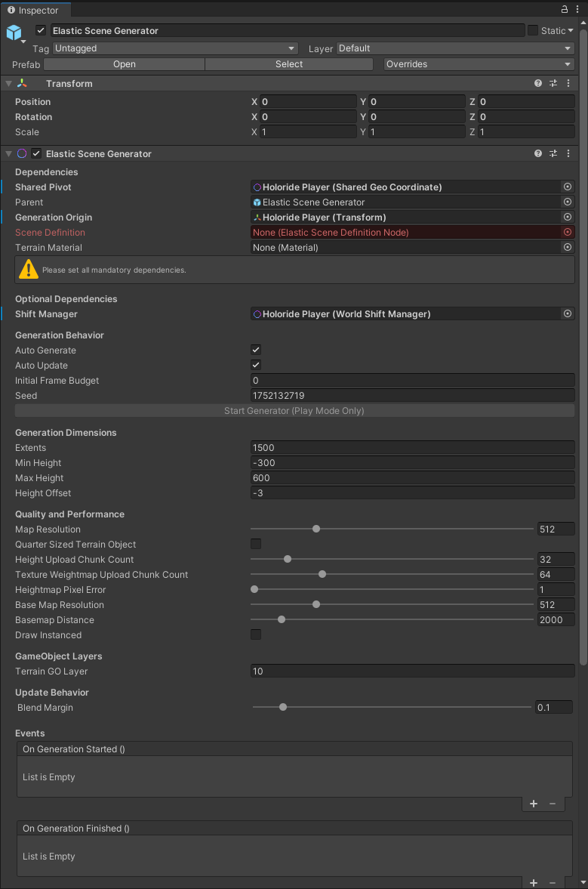Disable the Auto Generate checkbox

pyautogui.click(x=256, y=350)
